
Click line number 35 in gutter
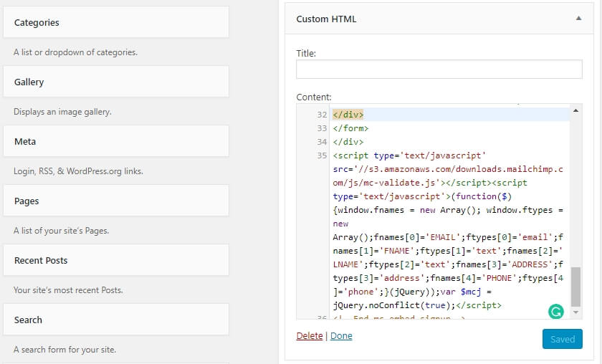pyautogui.click(x=322, y=155)
